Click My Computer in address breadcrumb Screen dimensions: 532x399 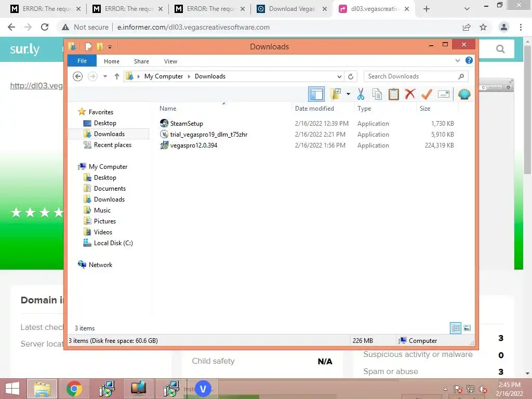[164, 76]
